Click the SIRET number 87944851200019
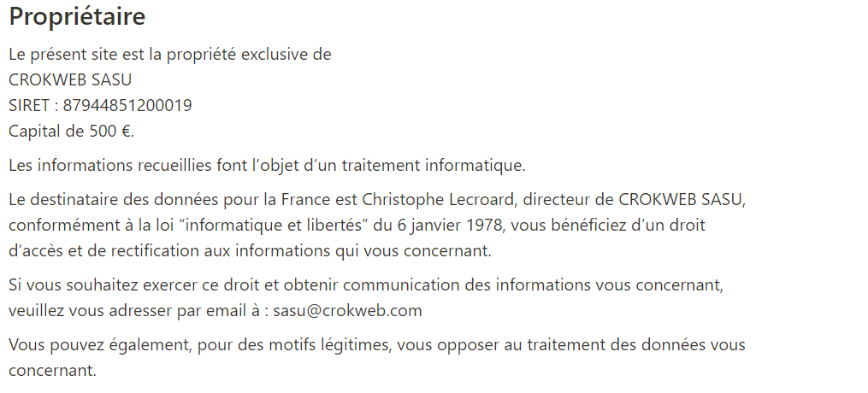 tap(127, 106)
